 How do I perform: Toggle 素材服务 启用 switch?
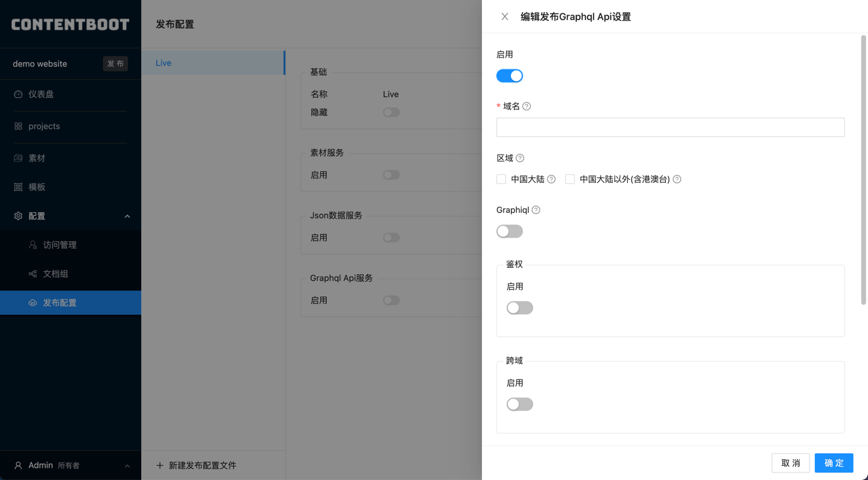(391, 175)
